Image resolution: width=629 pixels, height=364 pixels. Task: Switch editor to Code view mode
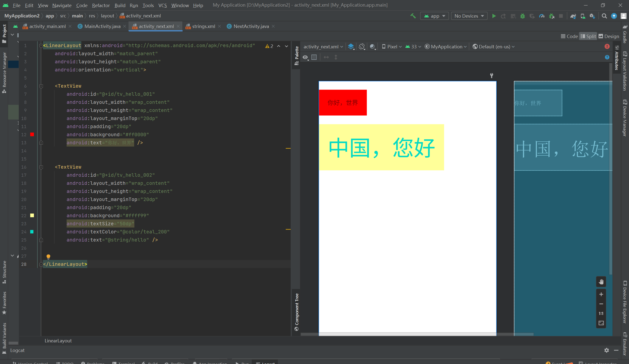pyautogui.click(x=569, y=36)
